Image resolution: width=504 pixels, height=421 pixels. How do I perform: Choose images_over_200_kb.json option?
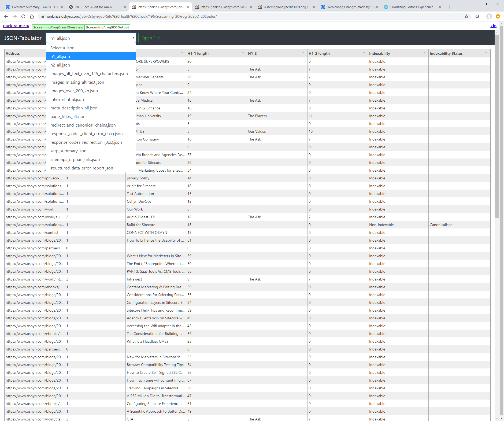pos(91,91)
